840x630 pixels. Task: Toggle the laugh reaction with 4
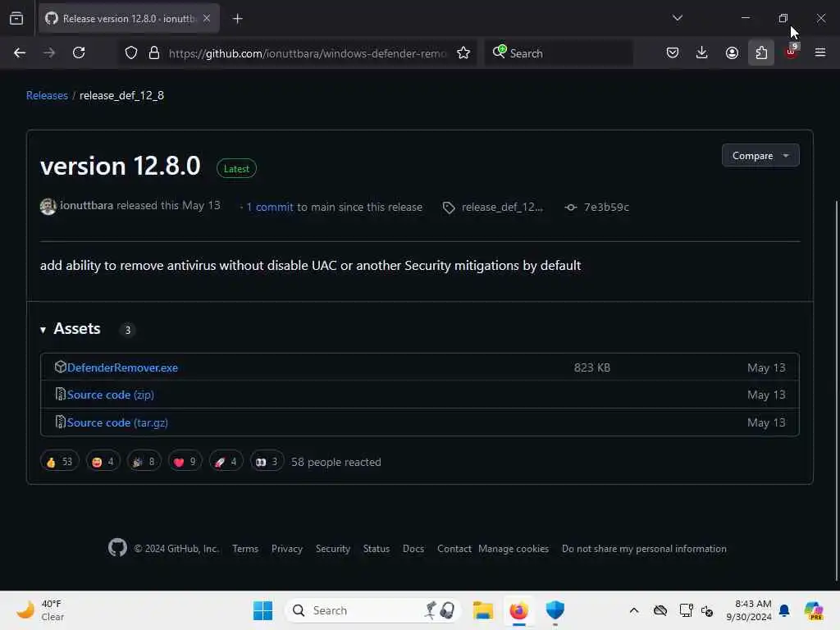103,461
